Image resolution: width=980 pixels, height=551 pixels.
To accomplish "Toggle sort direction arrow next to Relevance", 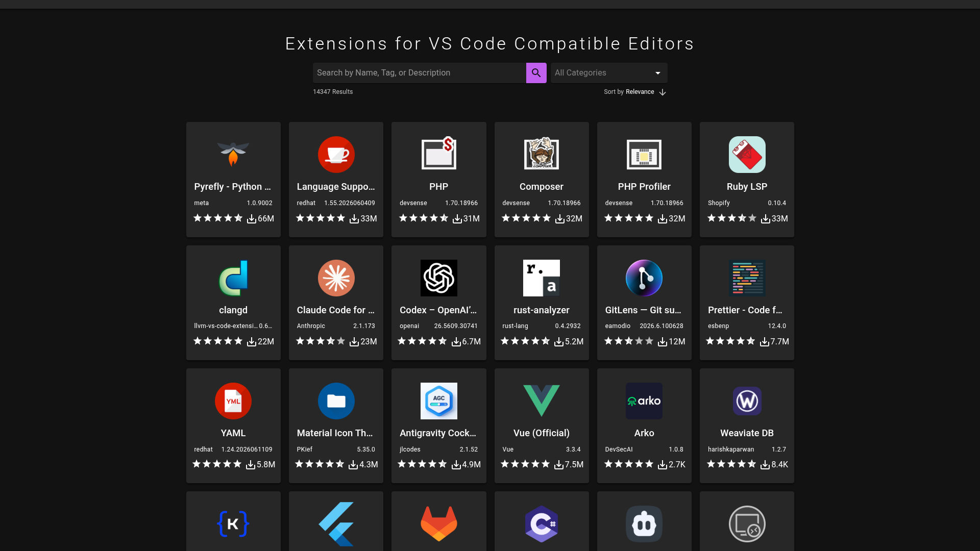I will [x=663, y=92].
